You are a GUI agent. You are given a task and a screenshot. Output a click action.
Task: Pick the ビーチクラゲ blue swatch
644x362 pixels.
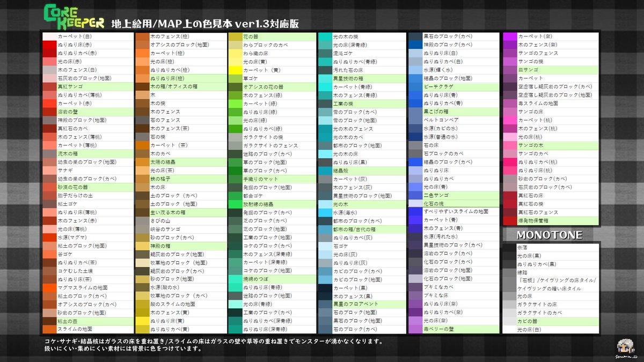pos(416,87)
